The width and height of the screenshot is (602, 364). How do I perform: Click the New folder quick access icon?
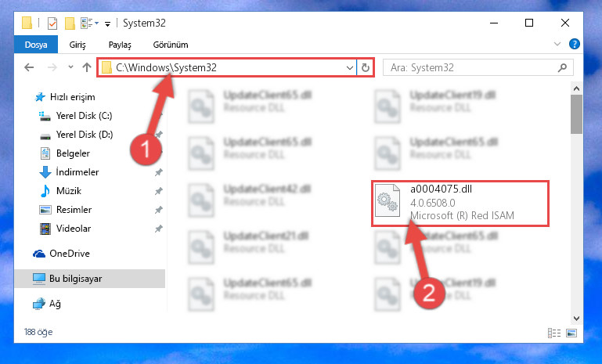coord(70,23)
